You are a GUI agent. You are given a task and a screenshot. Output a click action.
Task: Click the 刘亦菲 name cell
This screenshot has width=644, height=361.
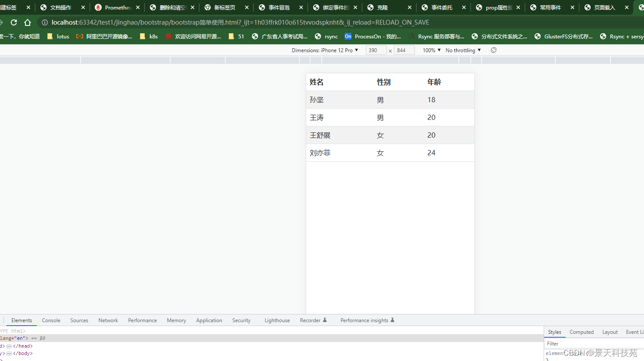click(x=320, y=153)
